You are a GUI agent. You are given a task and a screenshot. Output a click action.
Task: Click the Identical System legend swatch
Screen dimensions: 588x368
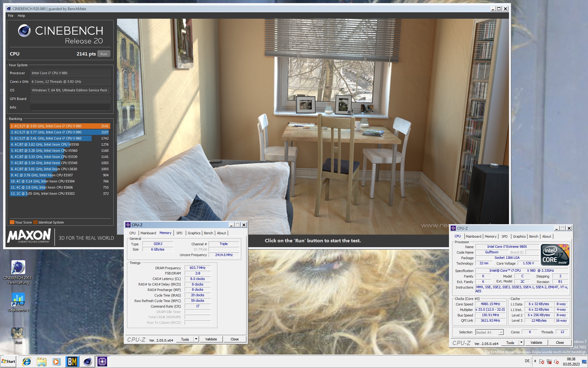coord(35,222)
